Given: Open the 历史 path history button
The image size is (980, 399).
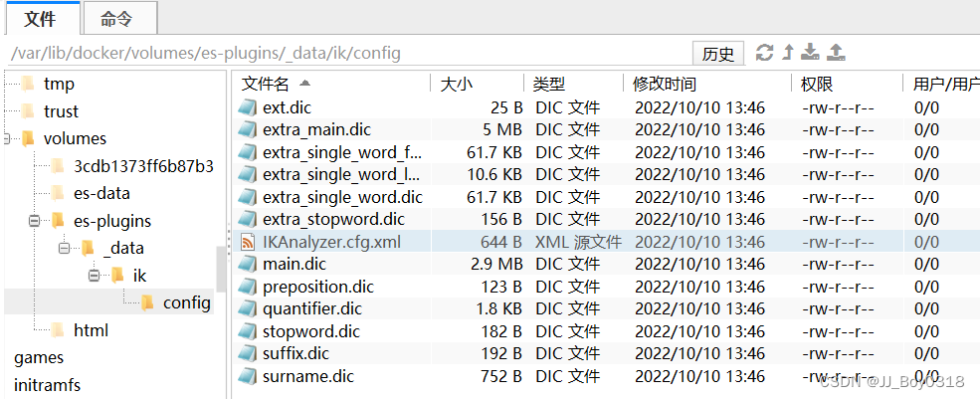Looking at the screenshot, I should pyautogui.click(x=718, y=54).
